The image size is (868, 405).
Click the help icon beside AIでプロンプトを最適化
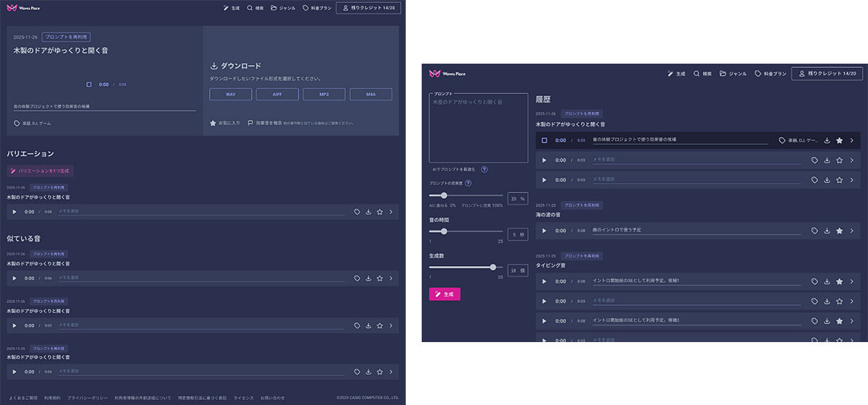point(484,169)
